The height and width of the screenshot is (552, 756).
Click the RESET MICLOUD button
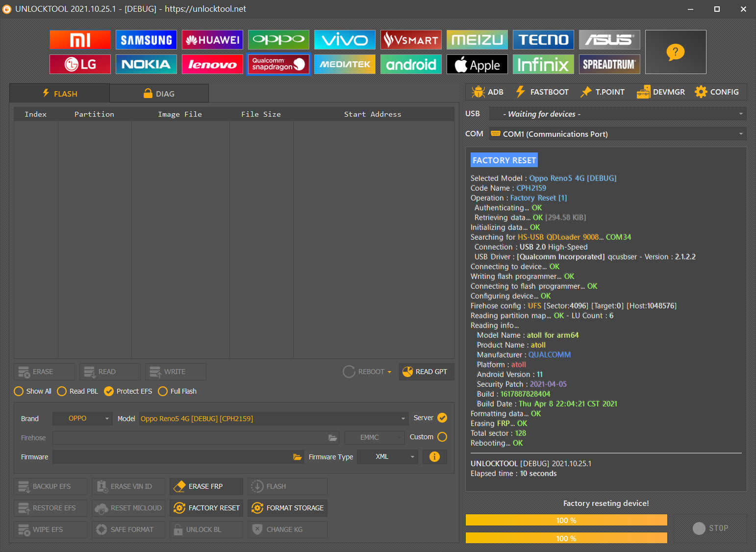tap(128, 508)
